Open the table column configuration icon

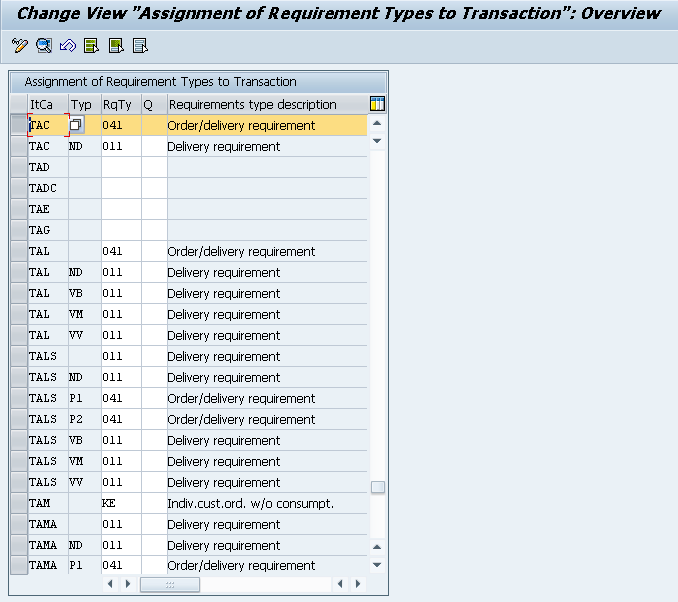pos(377,104)
